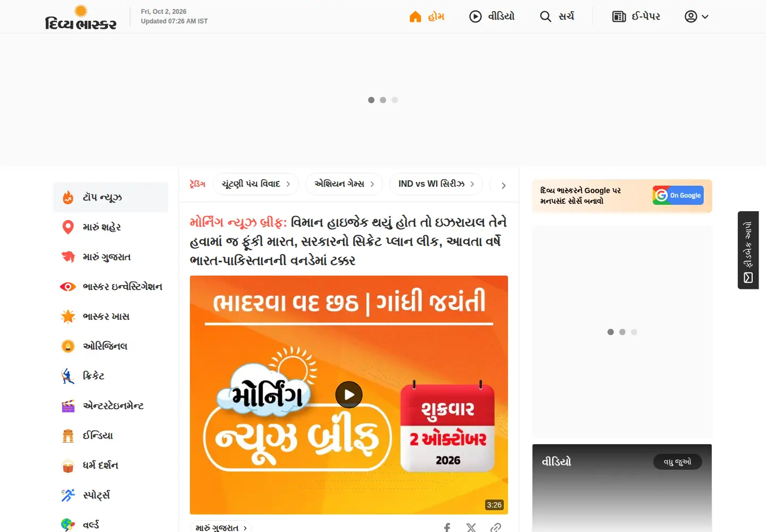
Task: Click the વધુ જુઓ button in video panel
Action: point(678,462)
